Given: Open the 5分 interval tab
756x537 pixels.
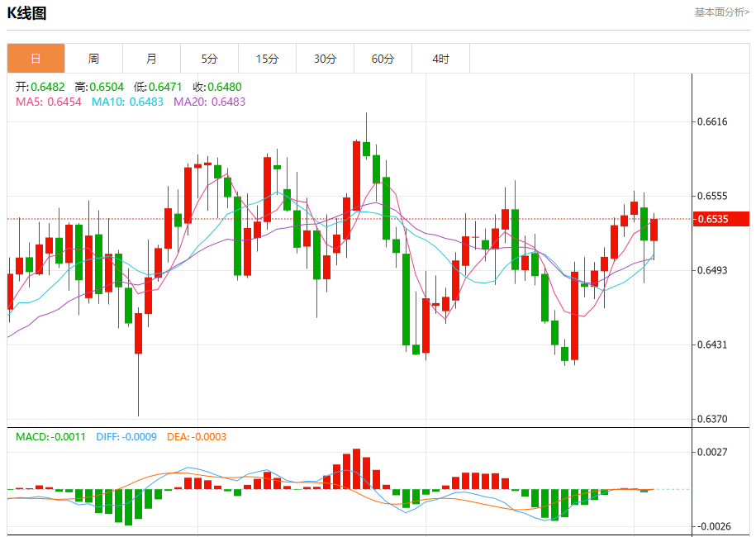Looking at the screenshot, I should [x=209, y=59].
